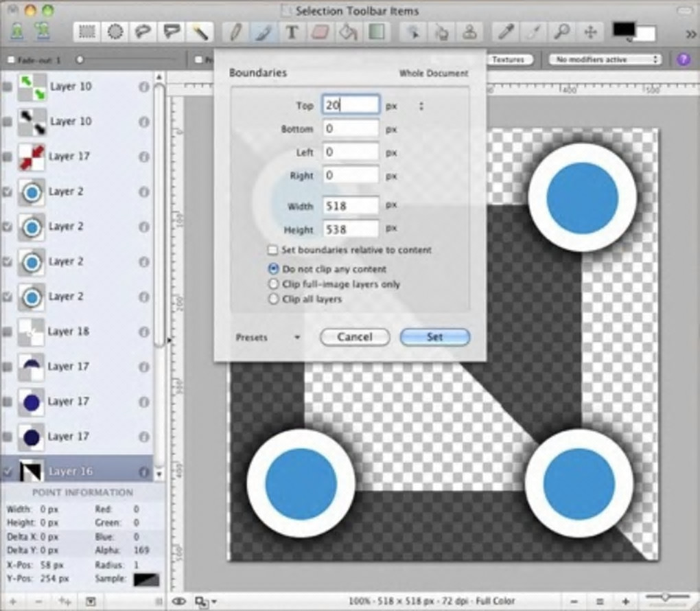700x611 pixels.
Task: Click the Bottom boundary field
Action: [351, 128]
